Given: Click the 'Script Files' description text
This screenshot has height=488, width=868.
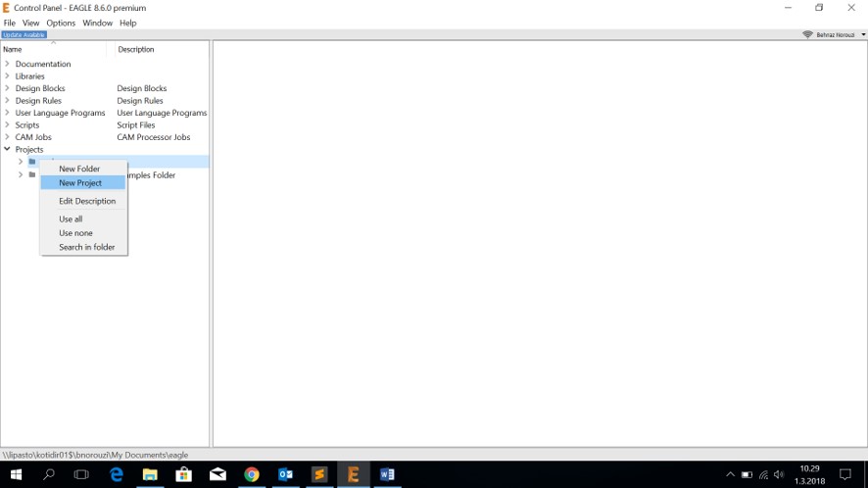Looking at the screenshot, I should (135, 124).
